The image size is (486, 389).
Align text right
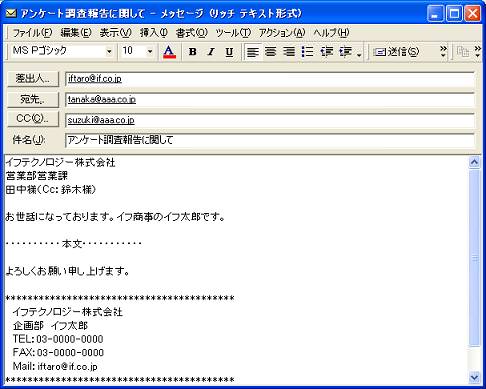[289, 52]
